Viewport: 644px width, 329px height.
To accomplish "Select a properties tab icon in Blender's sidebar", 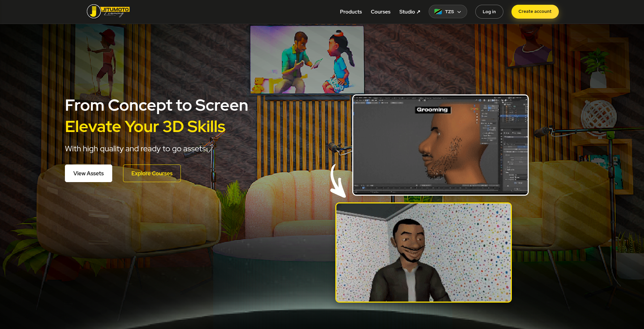I will pyautogui.click(x=501, y=147).
